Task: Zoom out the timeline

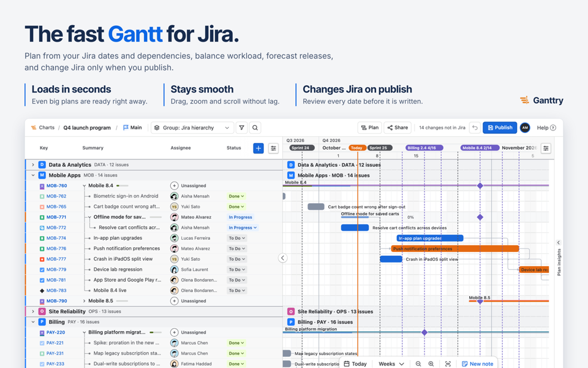Action: 418,364
